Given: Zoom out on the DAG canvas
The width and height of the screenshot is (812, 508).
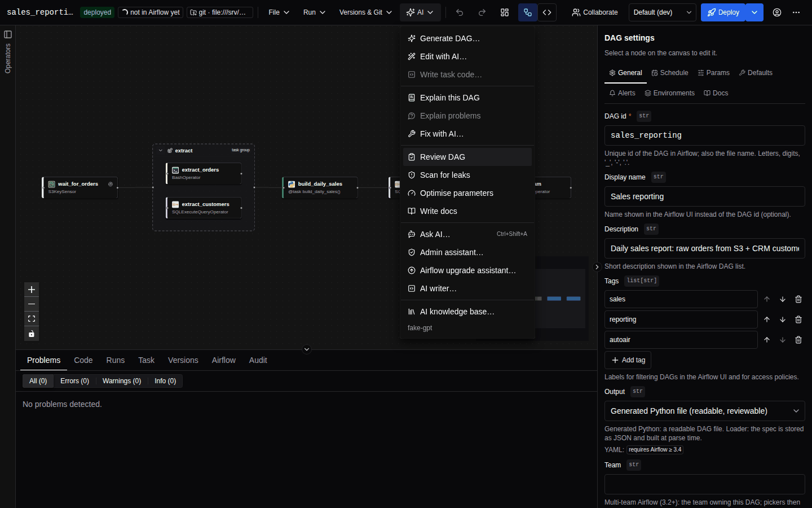Looking at the screenshot, I should (x=32, y=304).
